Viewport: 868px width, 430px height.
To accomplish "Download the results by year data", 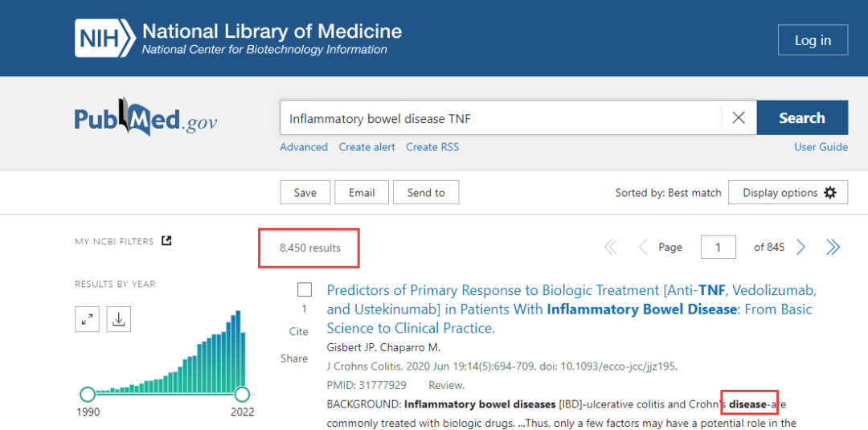I will [119, 319].
